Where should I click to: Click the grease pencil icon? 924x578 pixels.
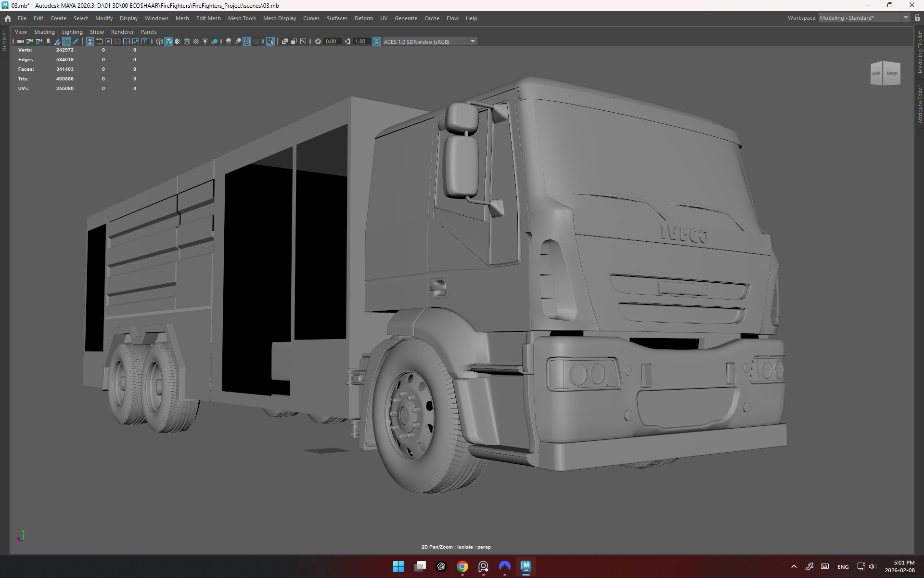tap(76, 41)
